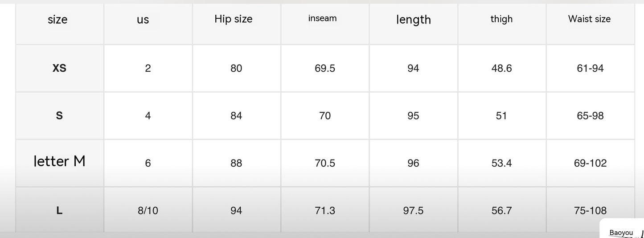Select the XS row label
Image resolution: width=644 pixels, height=238 pixels.
pyautogui.click(x=59, y=68)
